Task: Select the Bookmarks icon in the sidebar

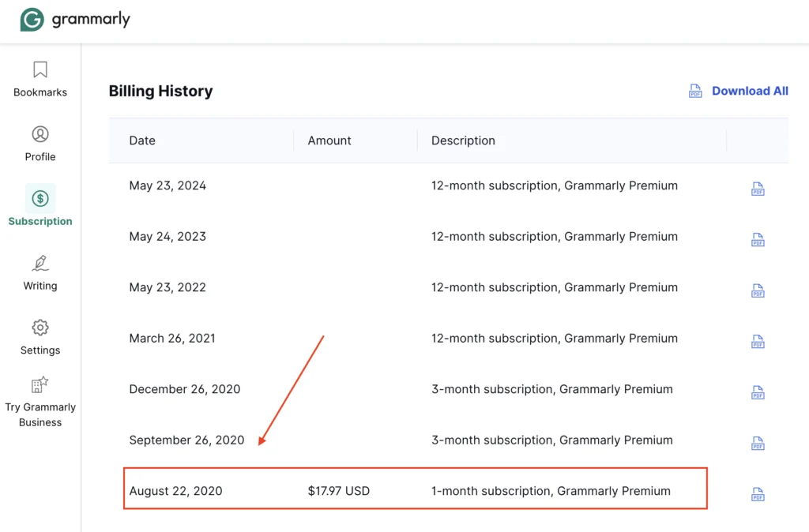Action: click(x=40, y=69)
